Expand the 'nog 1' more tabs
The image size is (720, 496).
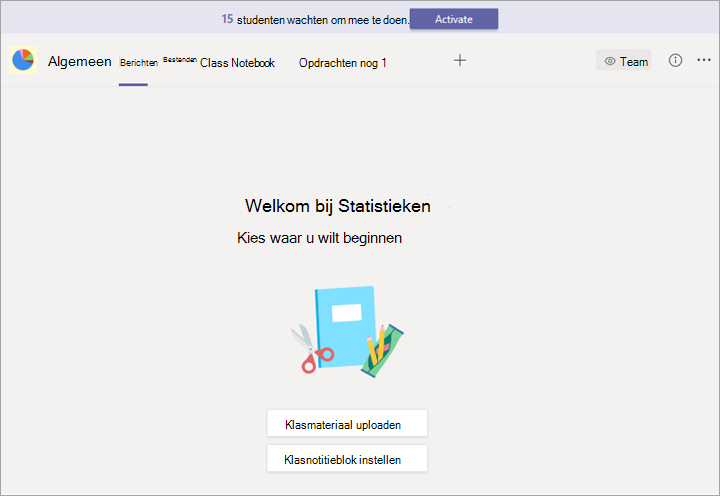(x=373, y=62)
